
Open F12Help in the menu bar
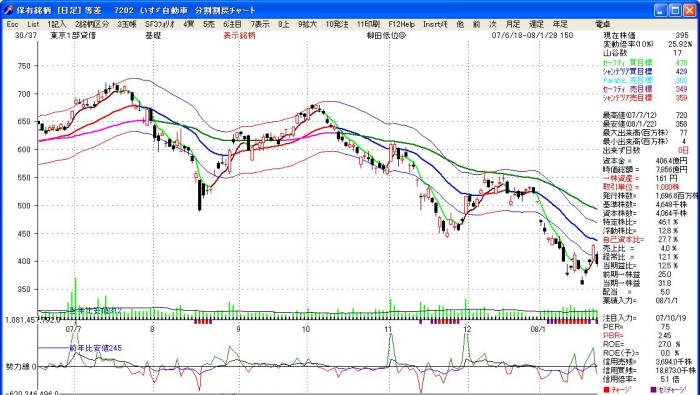click(401, 25)
